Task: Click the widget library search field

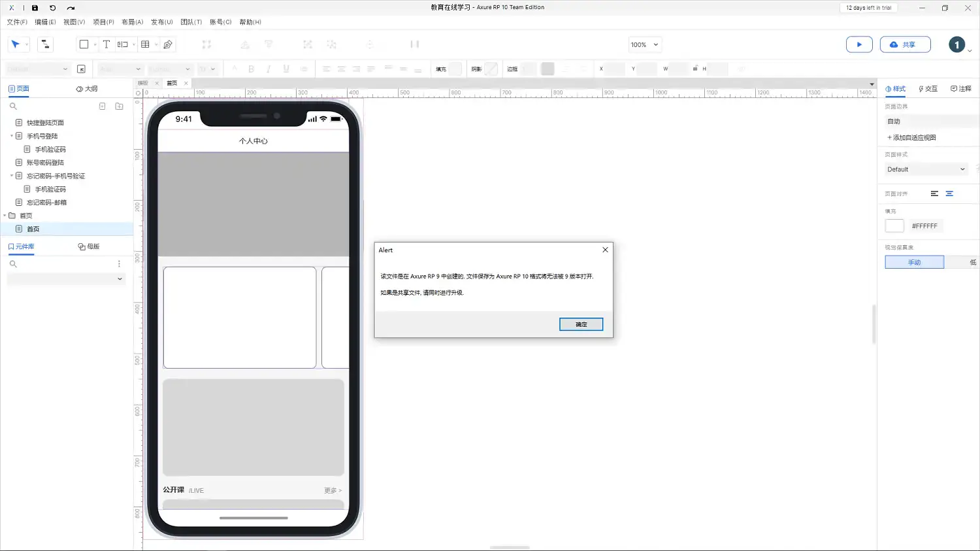Action: [x=62, y=264]
